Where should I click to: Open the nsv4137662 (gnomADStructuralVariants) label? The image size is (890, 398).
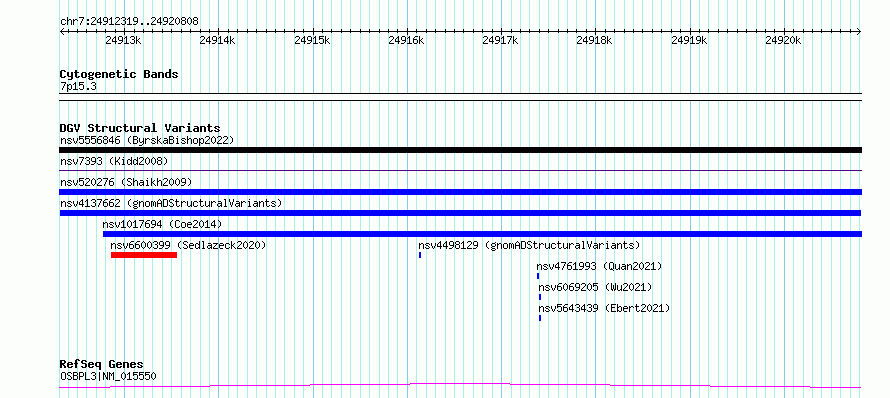tap(171, 203)
